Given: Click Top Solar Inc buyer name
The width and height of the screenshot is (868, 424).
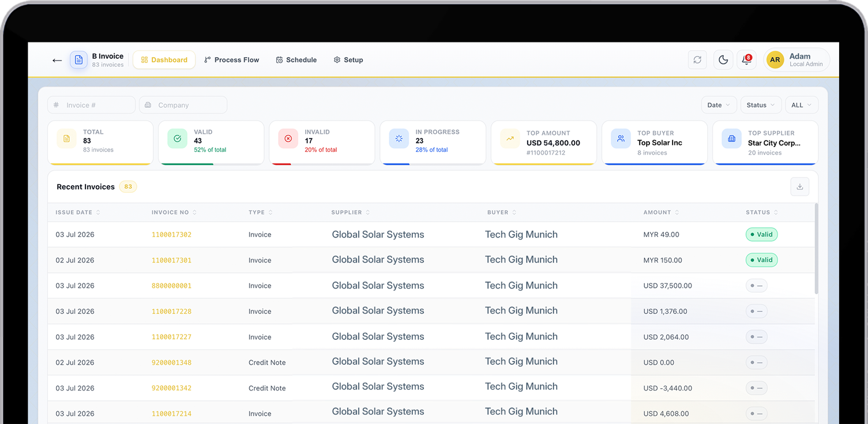Looking at the screenshot, I should (660, 143).
